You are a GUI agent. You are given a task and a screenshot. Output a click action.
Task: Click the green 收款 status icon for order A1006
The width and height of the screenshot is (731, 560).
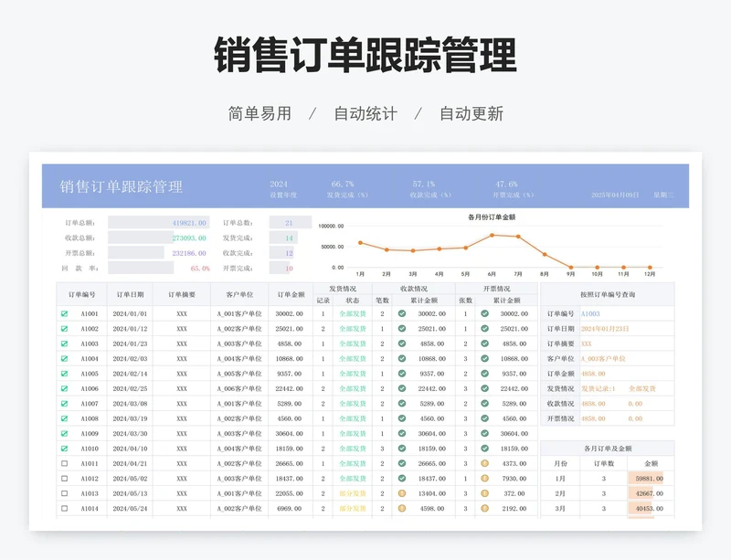402,388
